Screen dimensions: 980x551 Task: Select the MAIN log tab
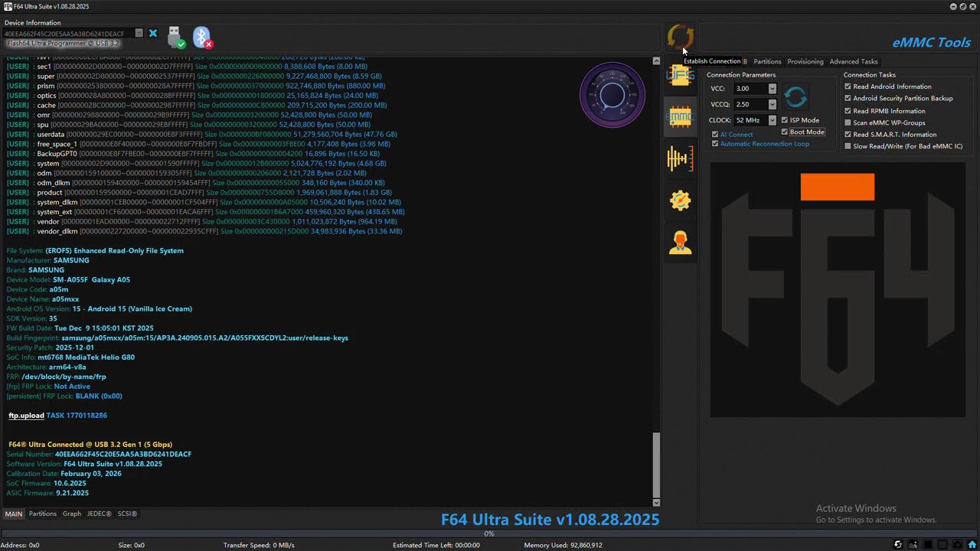click(x=14, y=514)
